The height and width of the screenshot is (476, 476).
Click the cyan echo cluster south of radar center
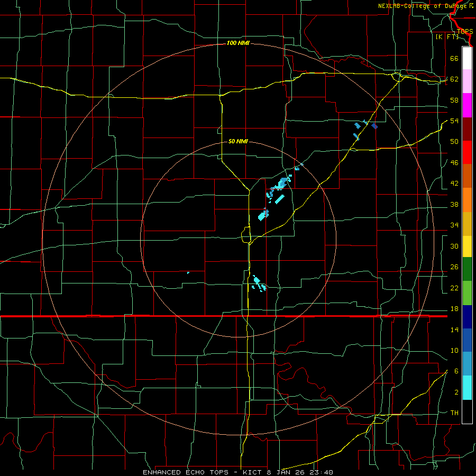(259, 284)
